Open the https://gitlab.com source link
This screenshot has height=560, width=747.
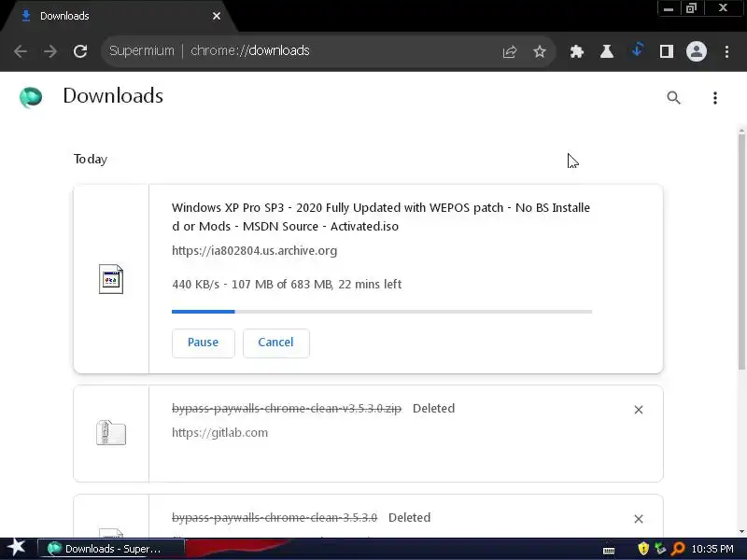[x=219, y=432]
